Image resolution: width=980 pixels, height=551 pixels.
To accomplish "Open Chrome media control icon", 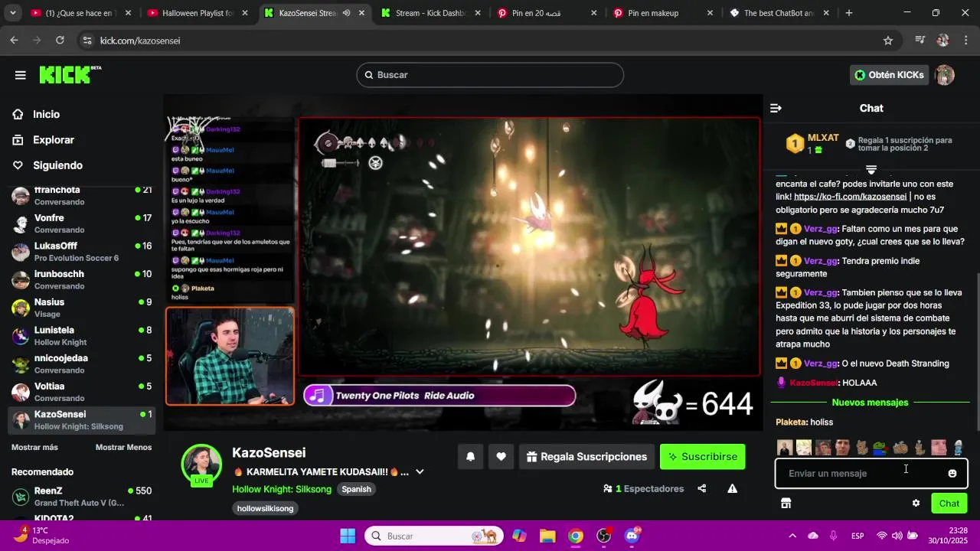I will 920,41.
